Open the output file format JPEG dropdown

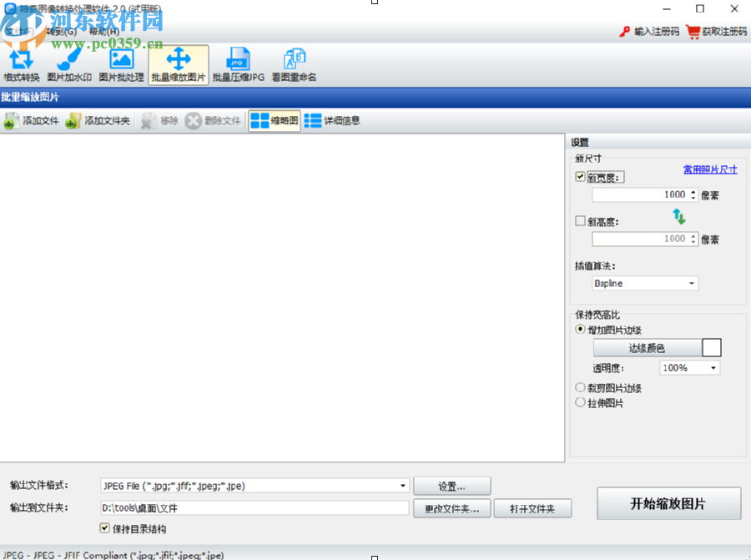[255, 486]
